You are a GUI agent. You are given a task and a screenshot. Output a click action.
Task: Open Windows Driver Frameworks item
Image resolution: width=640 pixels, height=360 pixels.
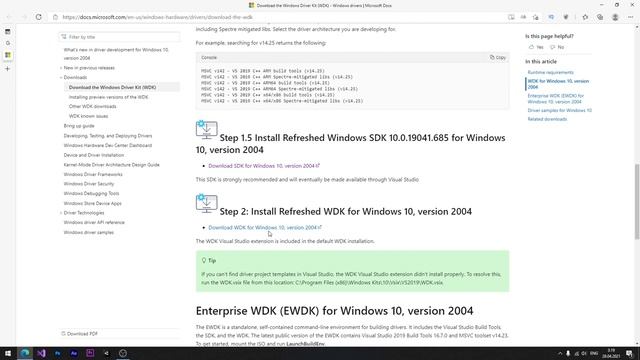point(93,174)
